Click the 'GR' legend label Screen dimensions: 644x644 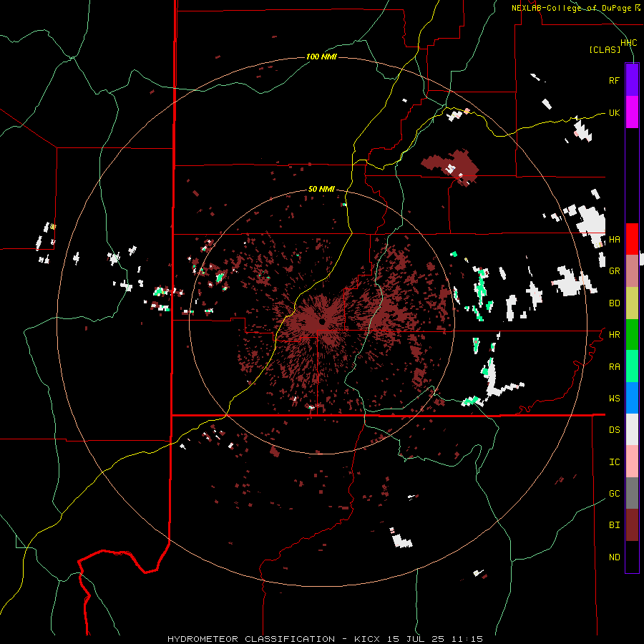[x=614, y=271]
